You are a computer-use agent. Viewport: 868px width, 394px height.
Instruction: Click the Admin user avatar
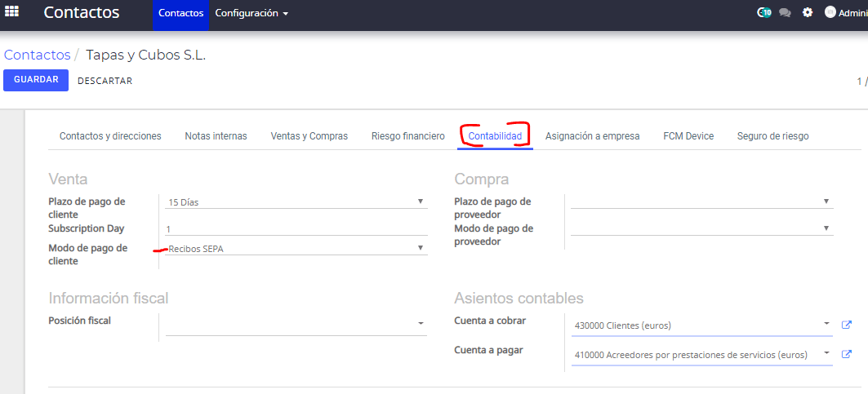tap(830, 12)
